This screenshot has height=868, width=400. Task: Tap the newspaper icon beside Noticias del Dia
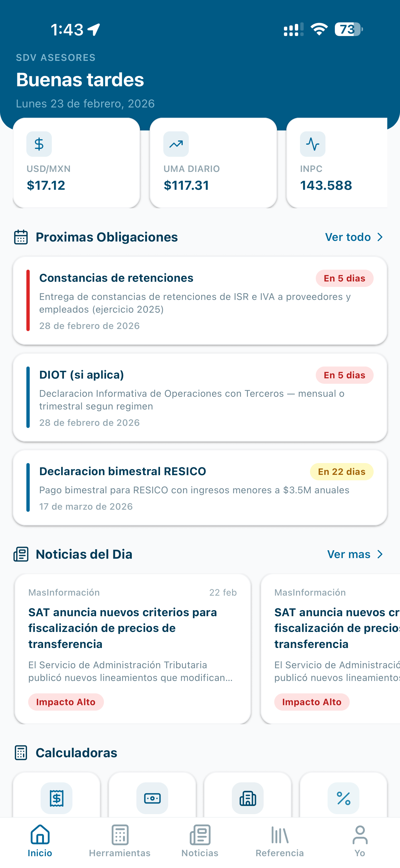tap(21, 554)
